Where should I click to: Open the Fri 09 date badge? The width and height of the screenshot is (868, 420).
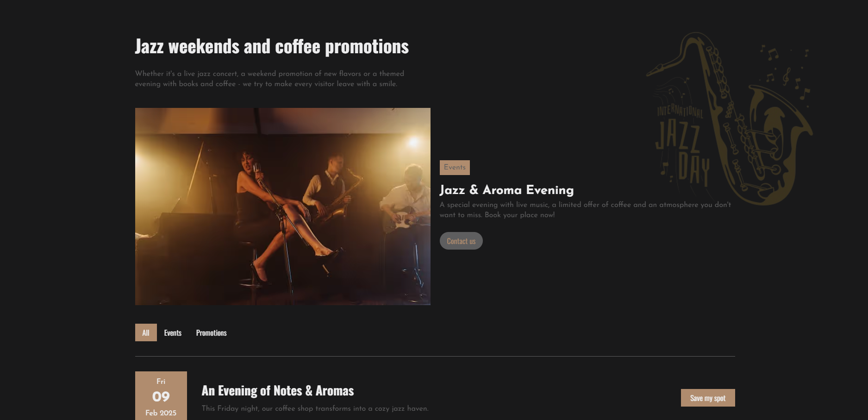[x=161, y=396]
